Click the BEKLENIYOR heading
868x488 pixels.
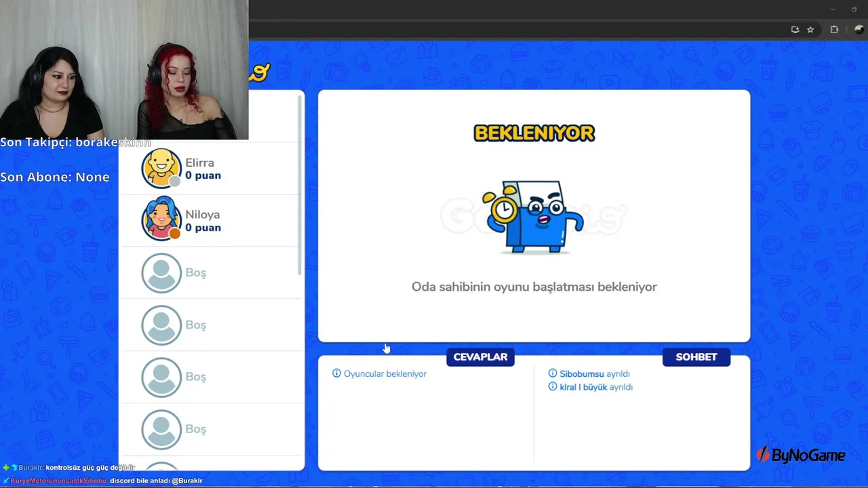point(534,133)
